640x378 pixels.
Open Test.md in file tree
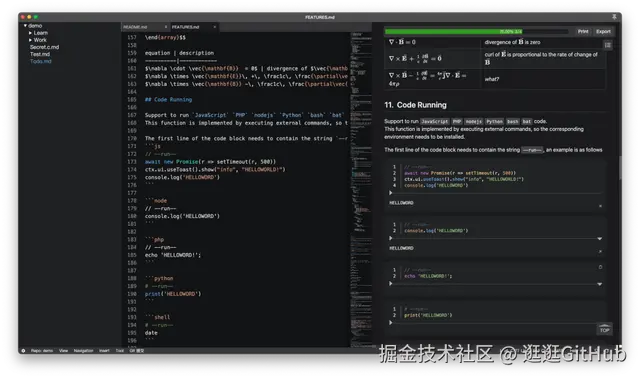pyautogui.click(x=40, y=54)
